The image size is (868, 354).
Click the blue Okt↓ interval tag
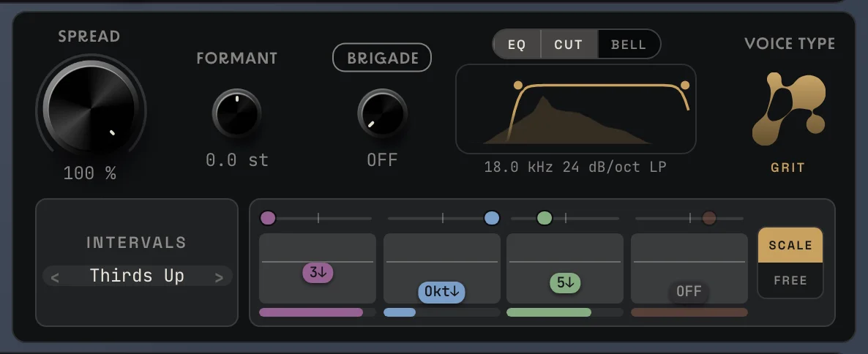tap(441, 292)
